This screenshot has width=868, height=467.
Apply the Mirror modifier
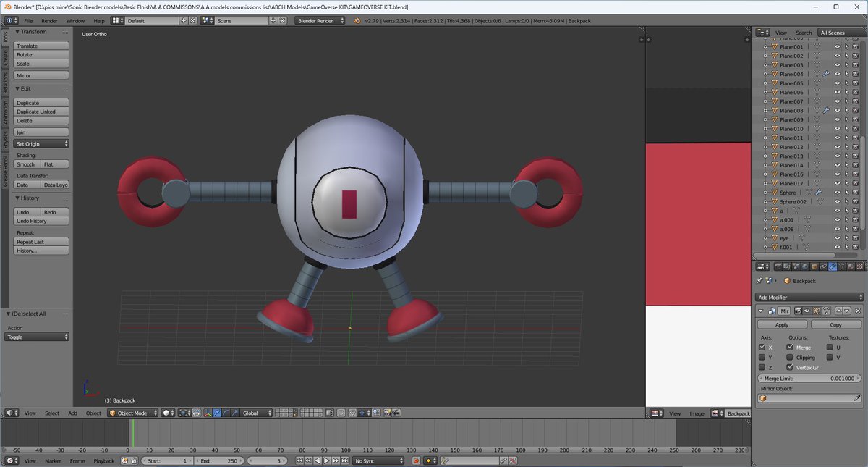point(781,325)
